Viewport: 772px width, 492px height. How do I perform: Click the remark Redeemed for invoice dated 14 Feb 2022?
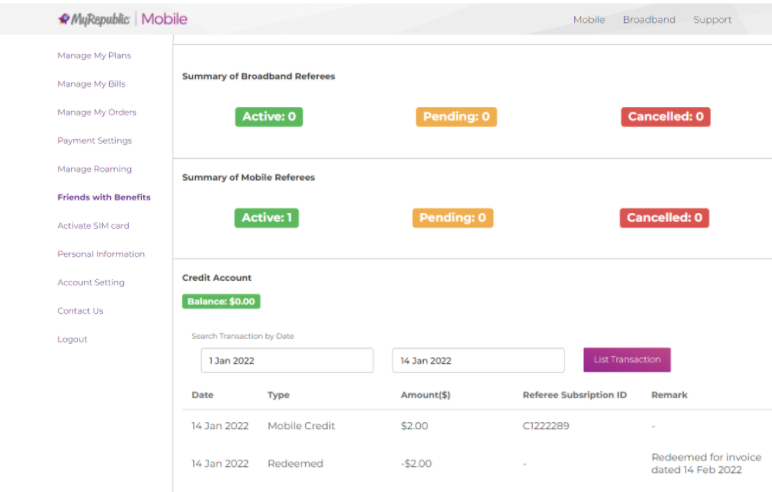coord(706,463)
